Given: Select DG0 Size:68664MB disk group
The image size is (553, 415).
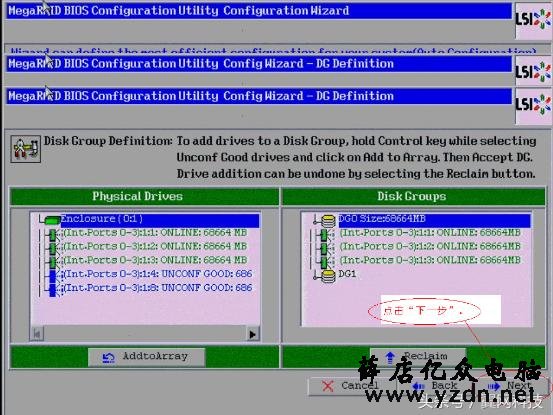Looking at the screenshot, I should pyautogui.click(x=434, y=219).
